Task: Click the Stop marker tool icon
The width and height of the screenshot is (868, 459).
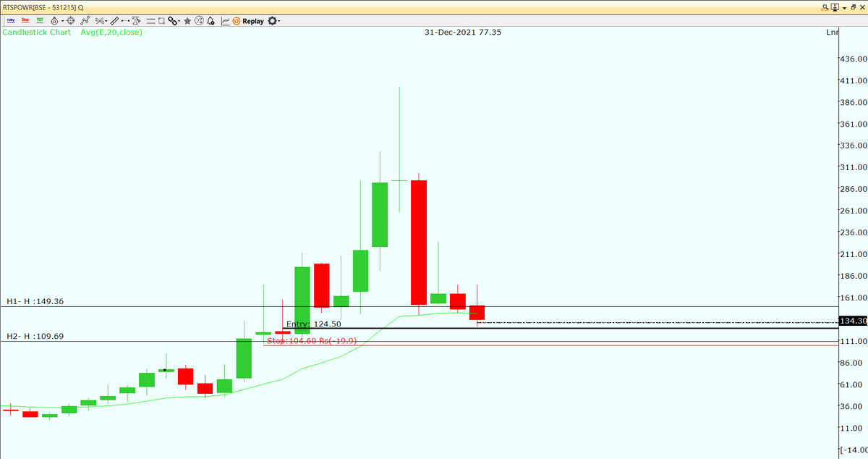Action: [25, 21]
